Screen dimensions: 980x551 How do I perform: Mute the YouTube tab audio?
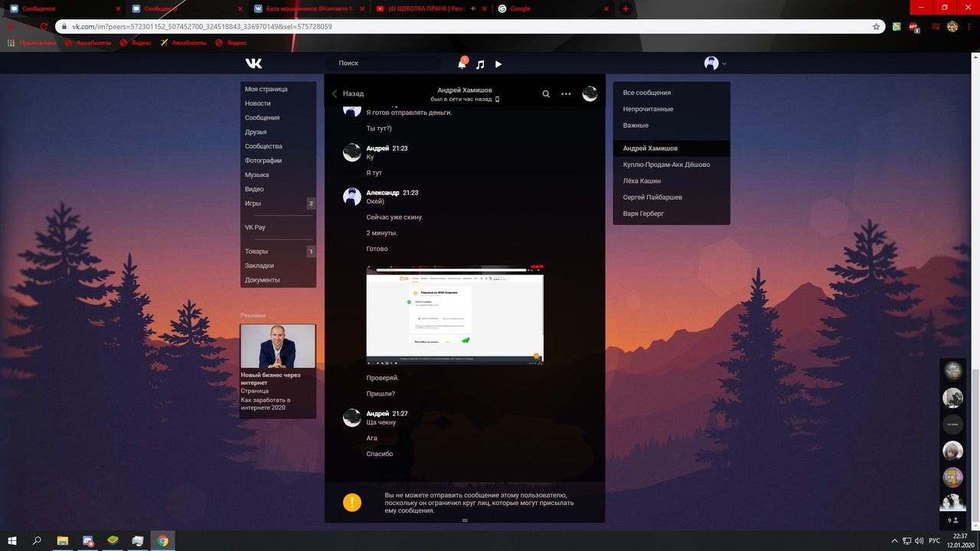click(473, 9)
